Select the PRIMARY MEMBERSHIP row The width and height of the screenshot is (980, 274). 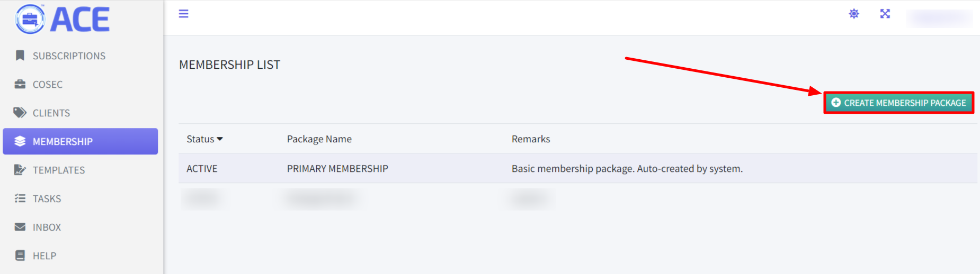click(x=337, y=169)
